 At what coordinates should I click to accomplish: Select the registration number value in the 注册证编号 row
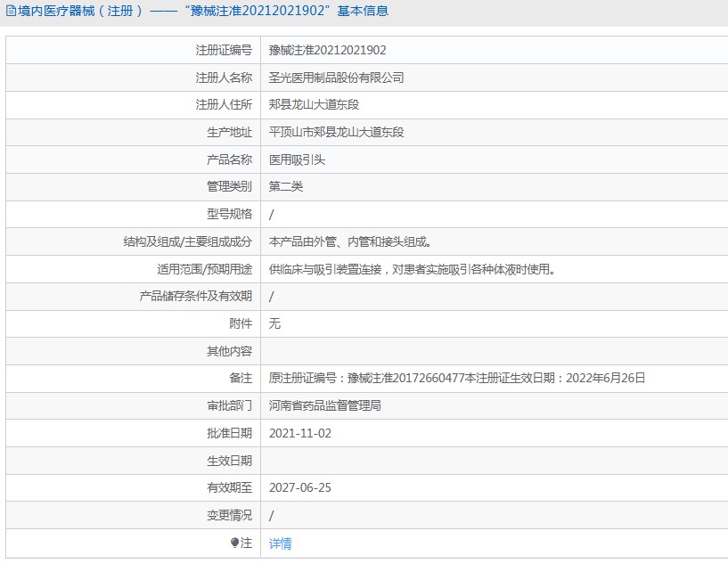pos(327,51)
